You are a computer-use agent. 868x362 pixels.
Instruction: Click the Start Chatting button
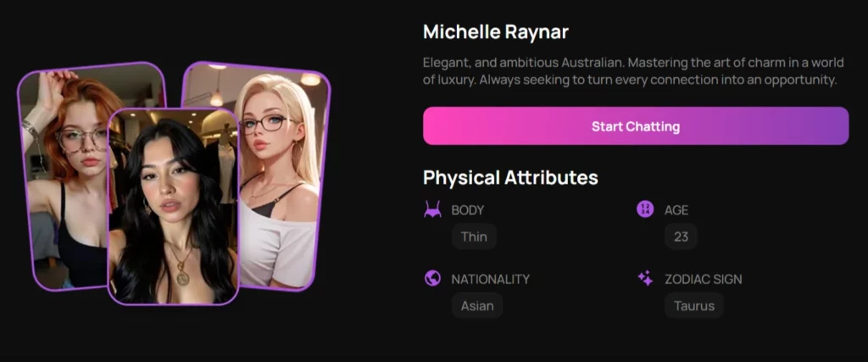tap(636, 126)
